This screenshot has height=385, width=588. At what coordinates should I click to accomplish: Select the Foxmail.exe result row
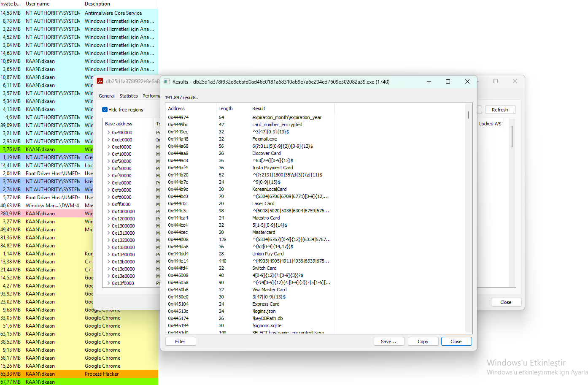pos(249,139)
